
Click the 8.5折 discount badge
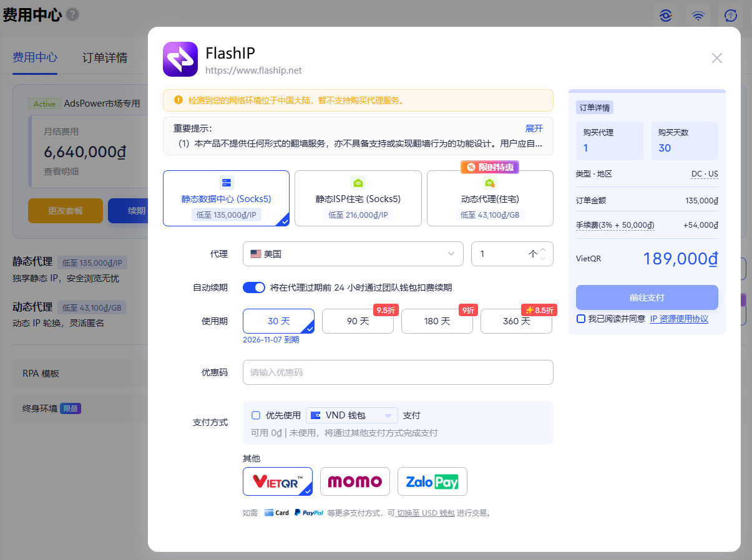[539, 310]
